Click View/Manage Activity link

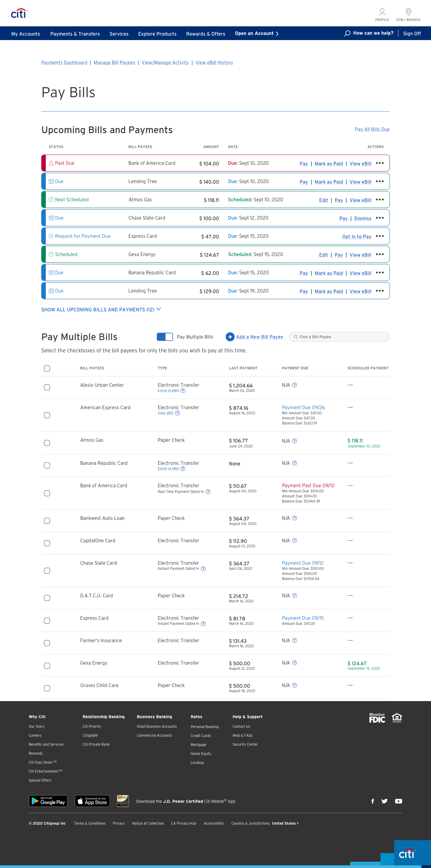tap(165, 63)
